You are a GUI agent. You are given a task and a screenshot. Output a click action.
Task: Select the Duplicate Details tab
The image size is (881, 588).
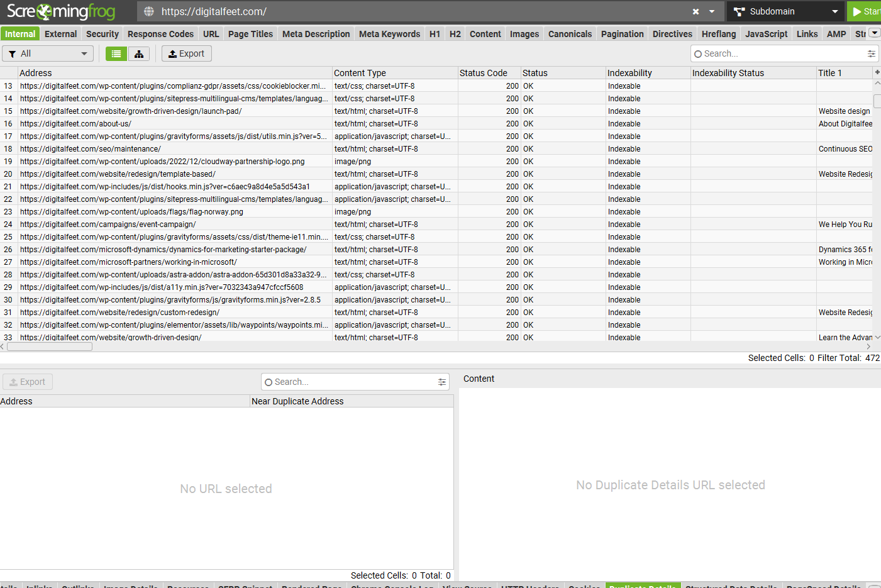click(x=643, y=585)
